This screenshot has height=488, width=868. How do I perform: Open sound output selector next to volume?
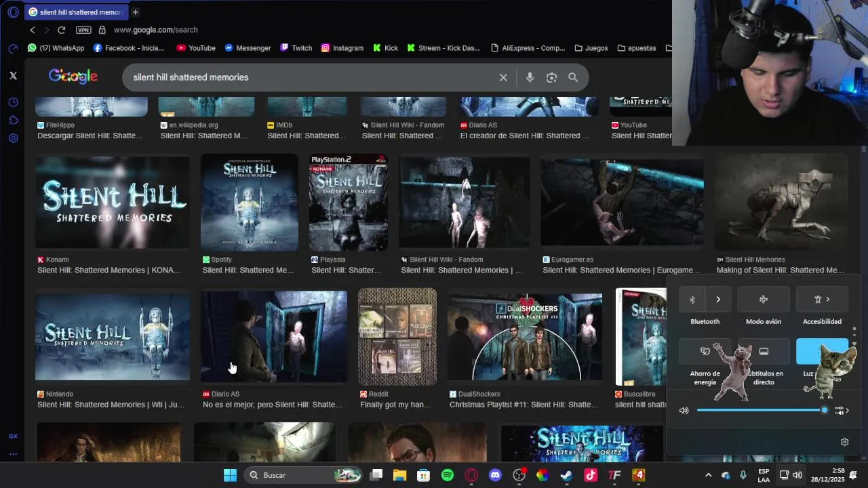coord(842,411)
